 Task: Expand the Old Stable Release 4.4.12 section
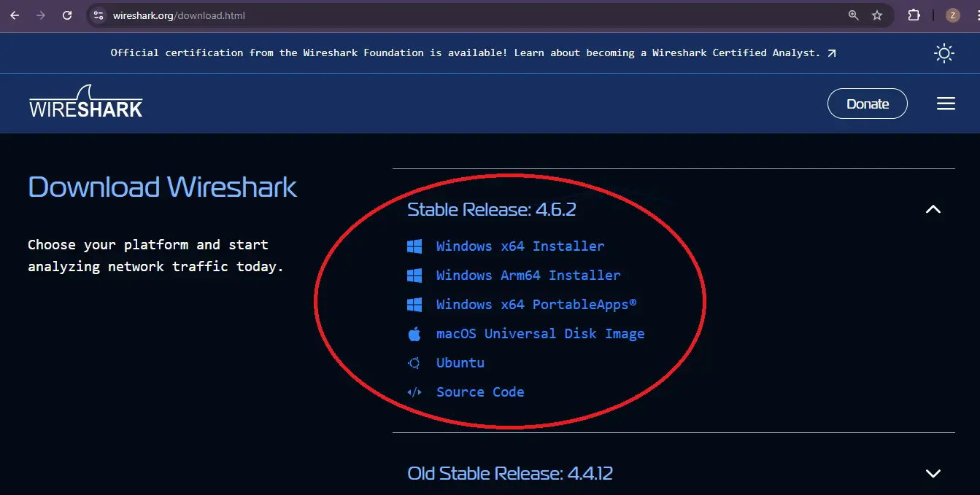click(933, 473)
